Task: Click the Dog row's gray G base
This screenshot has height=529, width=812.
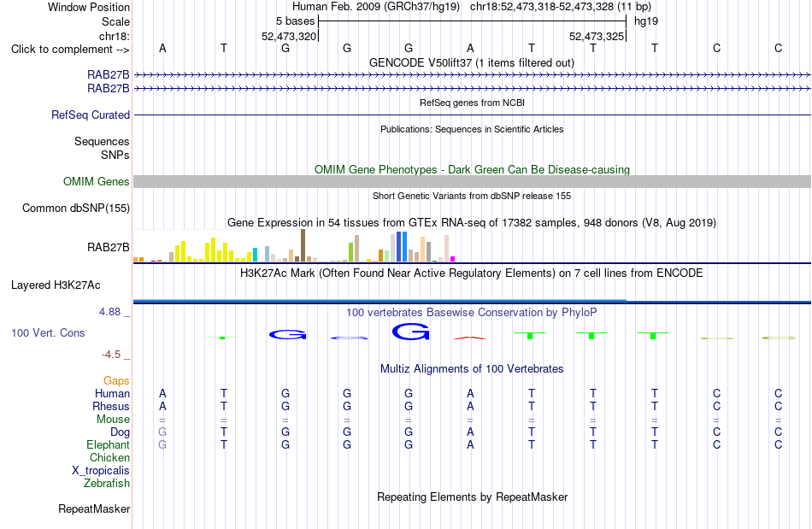Action: [162, 432]
